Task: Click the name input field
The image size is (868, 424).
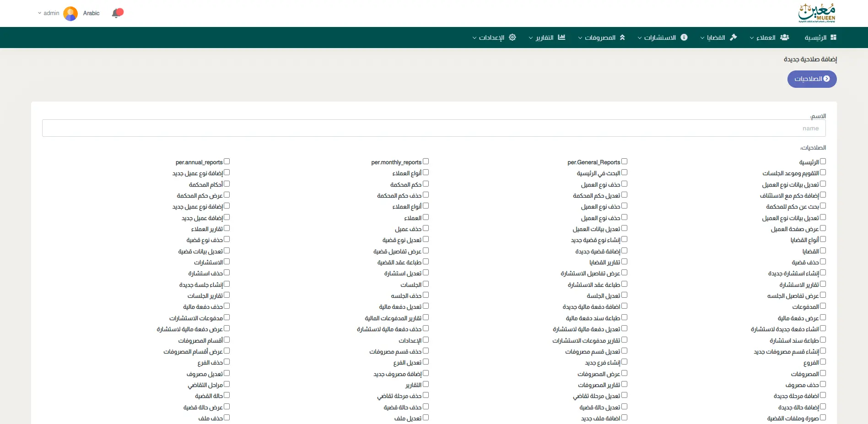Action: pos(434,129)
